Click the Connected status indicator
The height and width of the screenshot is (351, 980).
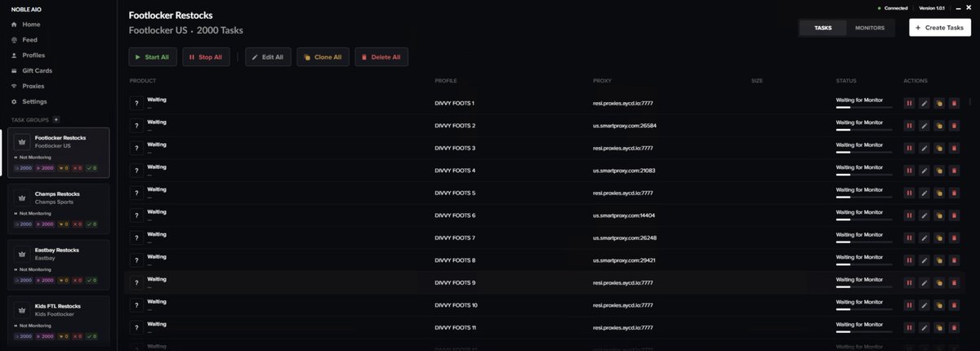(x=893, y=8)
